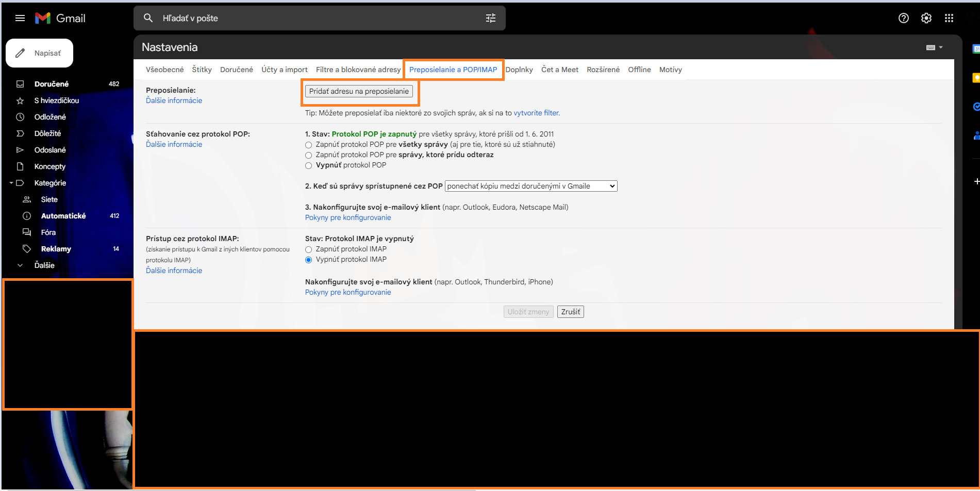Click the Zrušiť button
The height and width of the screenshot is (491, 980).
571,312
